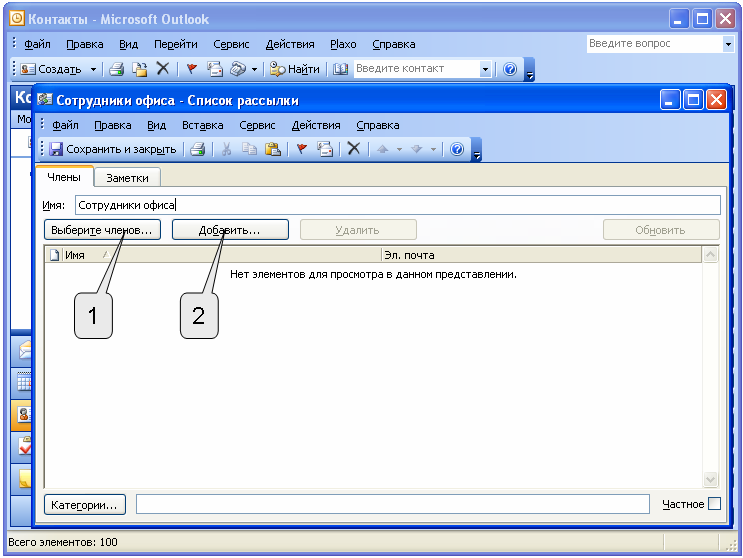
Task: Click into the 'Имя' name field
Action: (x=398, y=205)
